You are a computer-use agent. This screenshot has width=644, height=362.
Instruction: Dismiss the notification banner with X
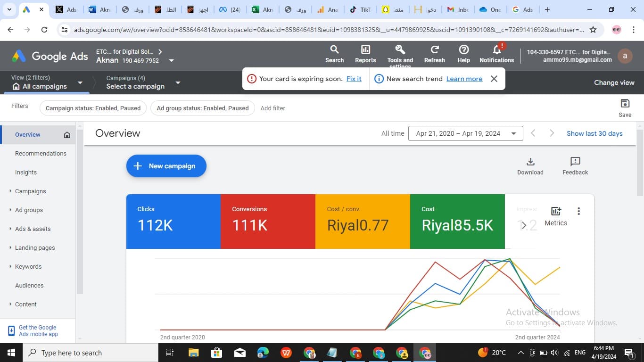[494, 79]
